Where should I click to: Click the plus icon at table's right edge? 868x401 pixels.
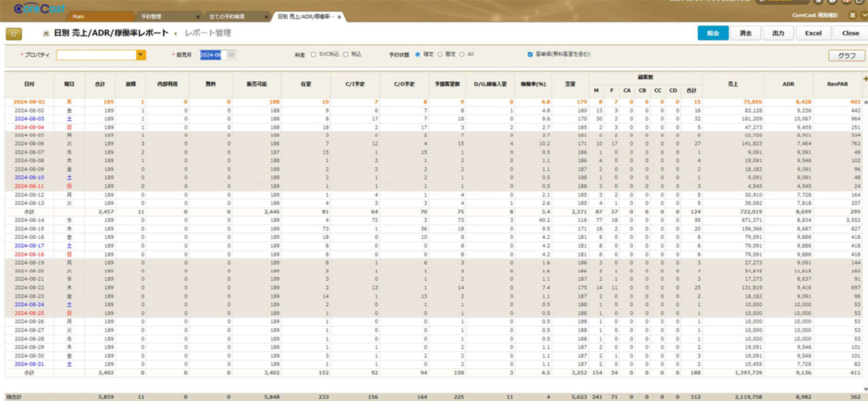click(x=864, y=78)
